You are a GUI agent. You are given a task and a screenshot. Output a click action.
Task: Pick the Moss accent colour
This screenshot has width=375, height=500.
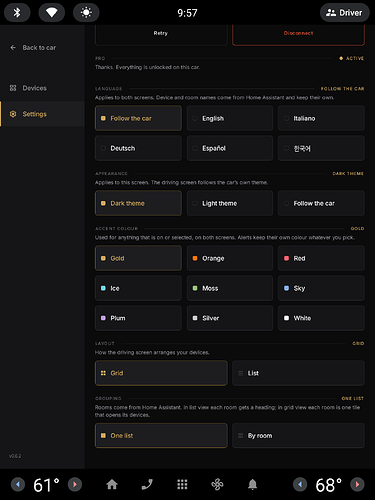pos(230,288)
